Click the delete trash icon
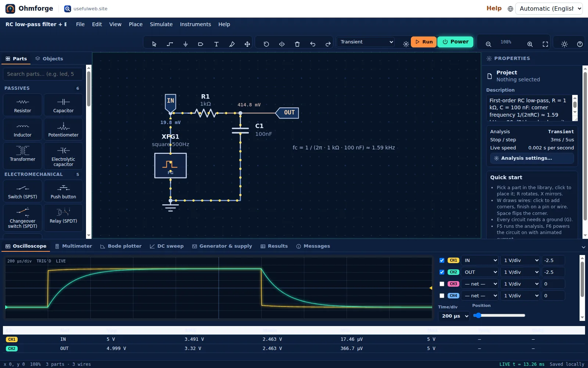588x368 pixels. (x=297, y=44)
